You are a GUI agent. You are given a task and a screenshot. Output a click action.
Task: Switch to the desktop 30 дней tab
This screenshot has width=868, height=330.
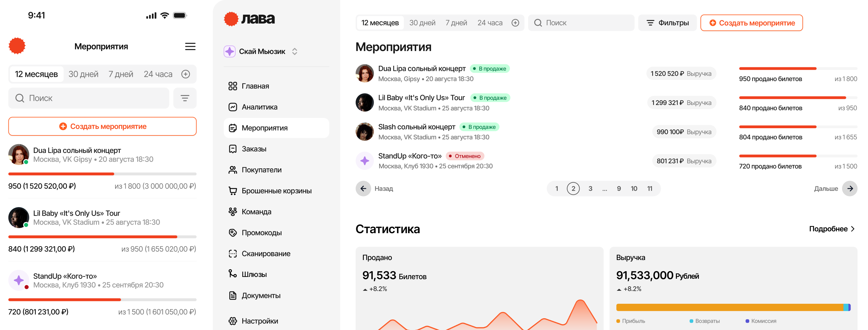[422, 23]
